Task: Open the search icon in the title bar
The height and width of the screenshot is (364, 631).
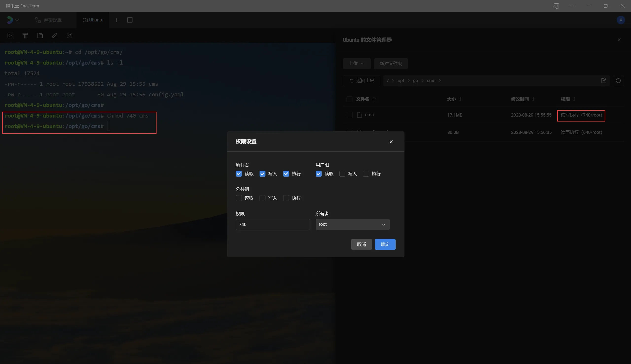Action: pyautogui.click(x=556, y=6)
